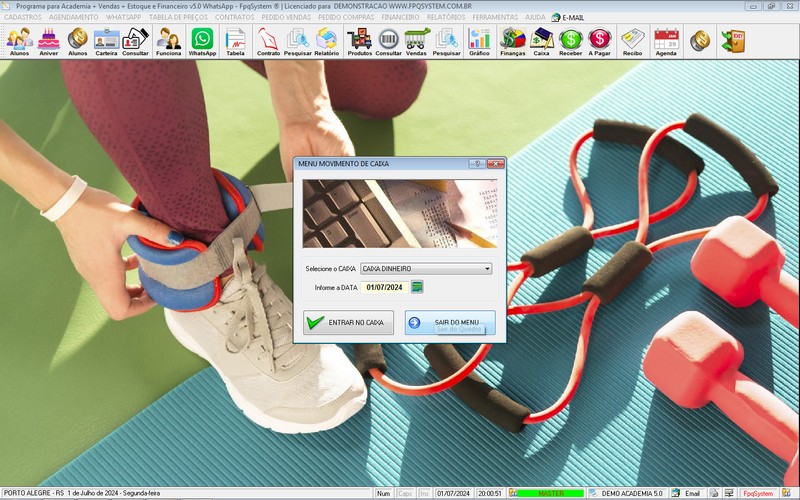Open the Gráfico chart icon

(x=479, y=42)
